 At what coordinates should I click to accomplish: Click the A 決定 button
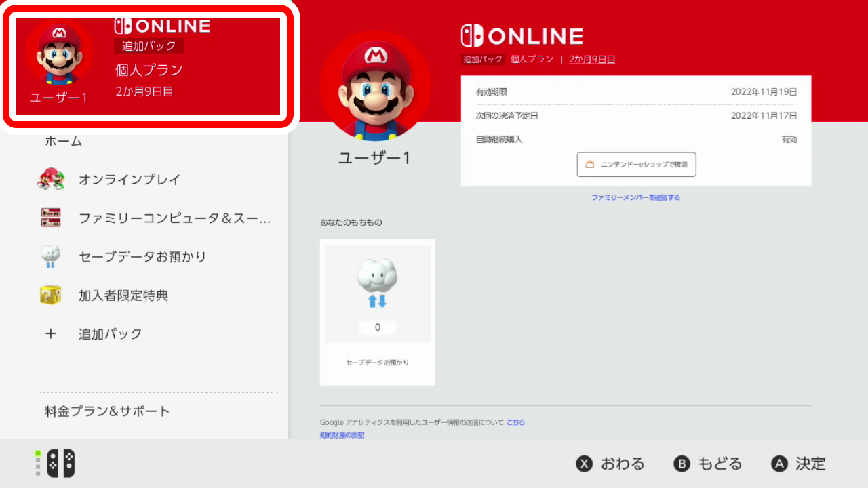click(x=799, y=464)
